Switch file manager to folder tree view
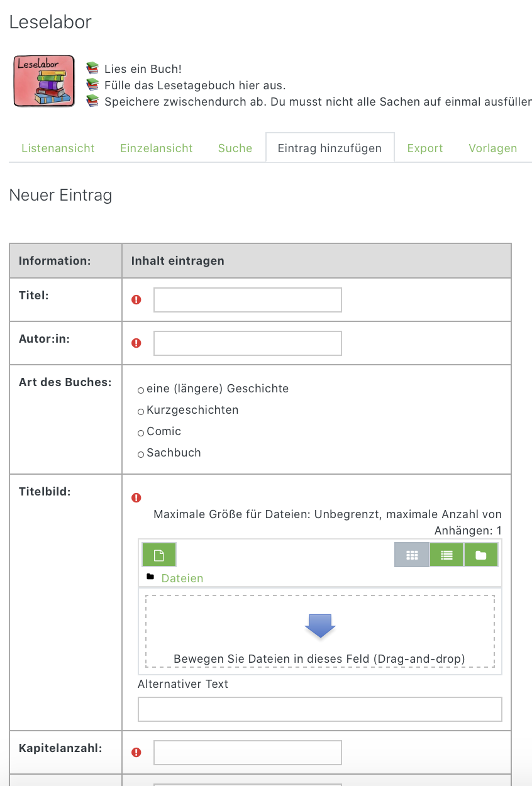This screenshot has height=786, width=532. point(481,555)
